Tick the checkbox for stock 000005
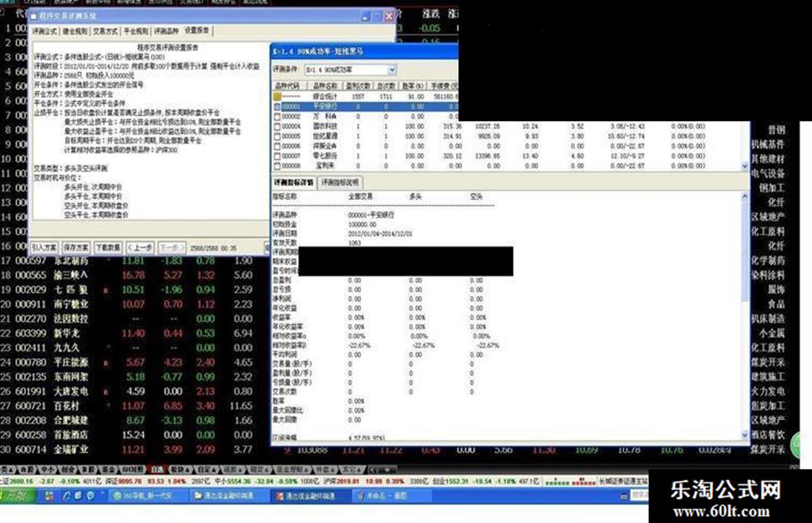812x523 pixels. click(x=277, y=137)
